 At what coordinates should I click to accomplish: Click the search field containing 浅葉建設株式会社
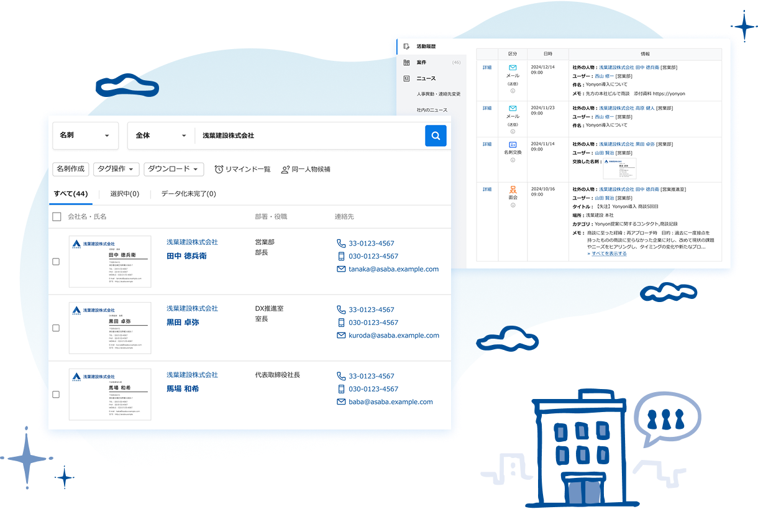(x=308, y=135)
